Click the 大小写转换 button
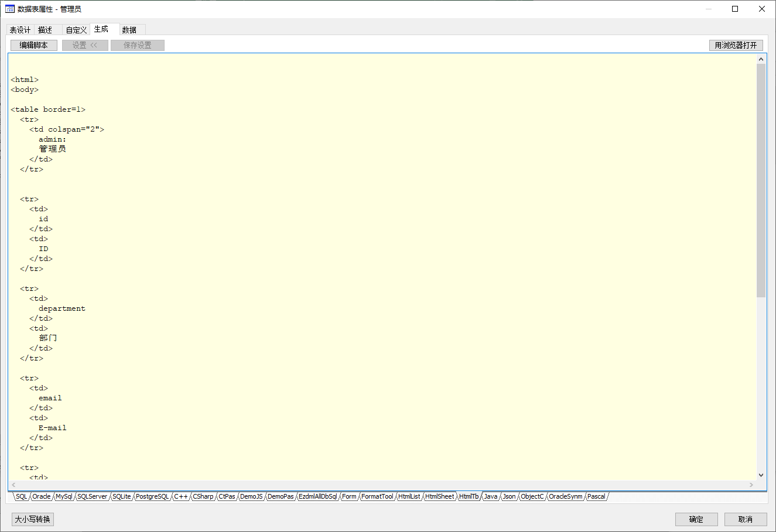Viewport: 776px width, 532px height. tap(33, 519)
